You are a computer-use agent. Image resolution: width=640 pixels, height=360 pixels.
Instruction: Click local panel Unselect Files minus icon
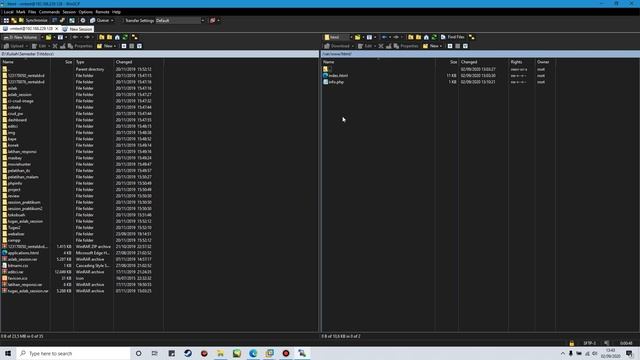coord(131,46)
